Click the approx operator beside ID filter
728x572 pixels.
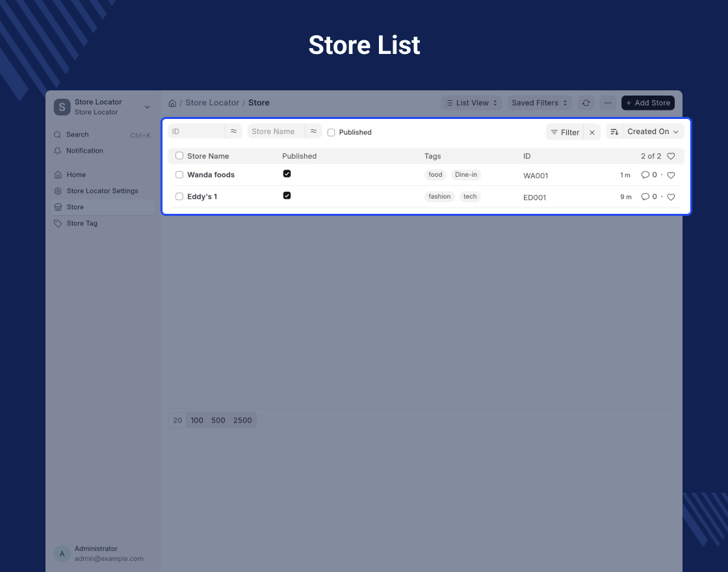tap(233, 131)
